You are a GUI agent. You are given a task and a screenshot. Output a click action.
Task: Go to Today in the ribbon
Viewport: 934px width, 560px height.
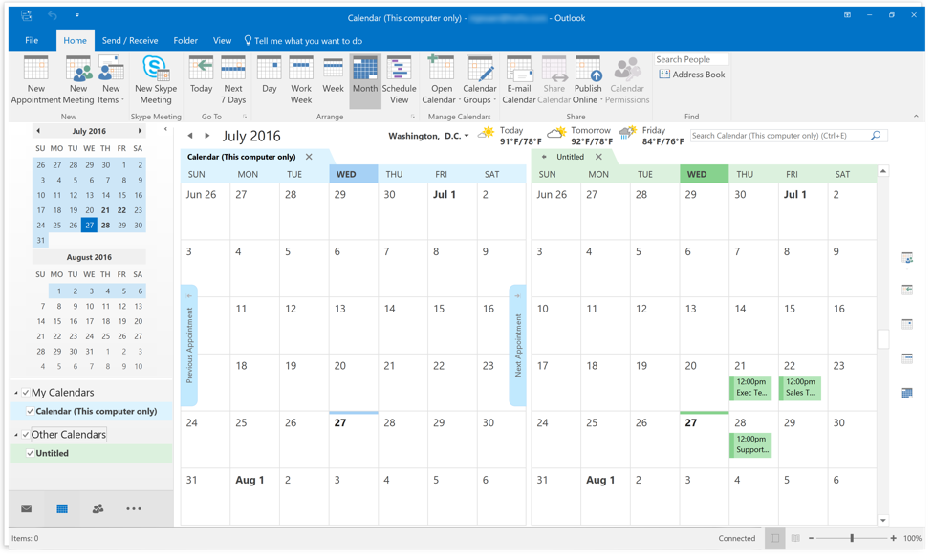[202, 75]
